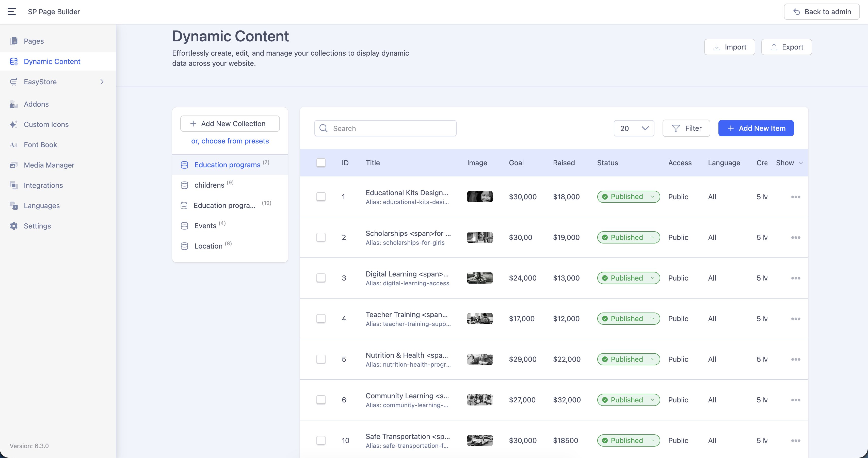Open the Pages menu item

34,41
